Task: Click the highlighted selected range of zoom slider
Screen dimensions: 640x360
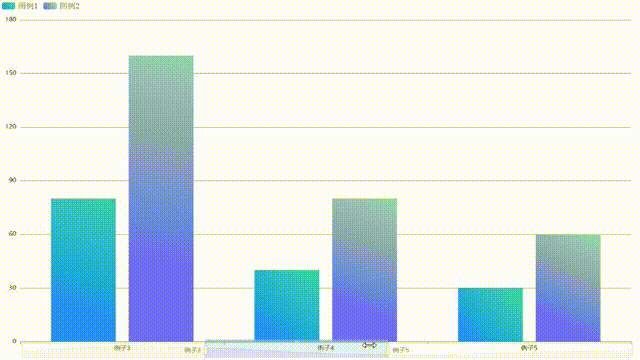Action: [x=297, y=350]
